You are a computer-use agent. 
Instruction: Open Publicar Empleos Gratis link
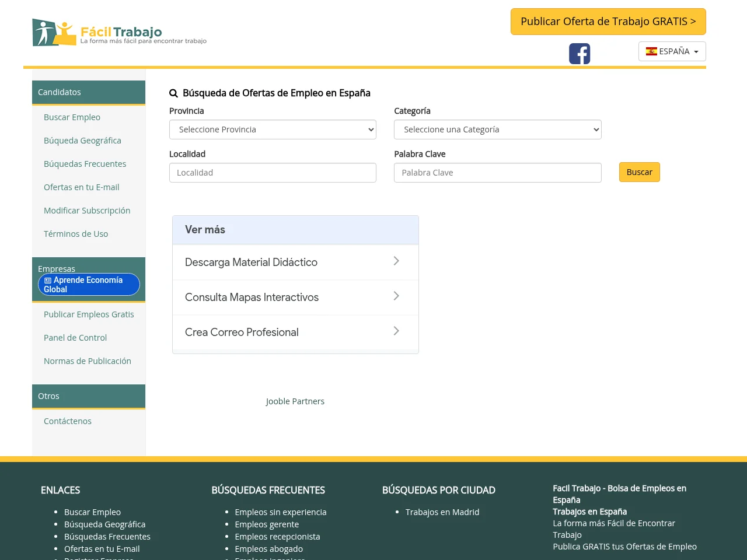(89, 314)
